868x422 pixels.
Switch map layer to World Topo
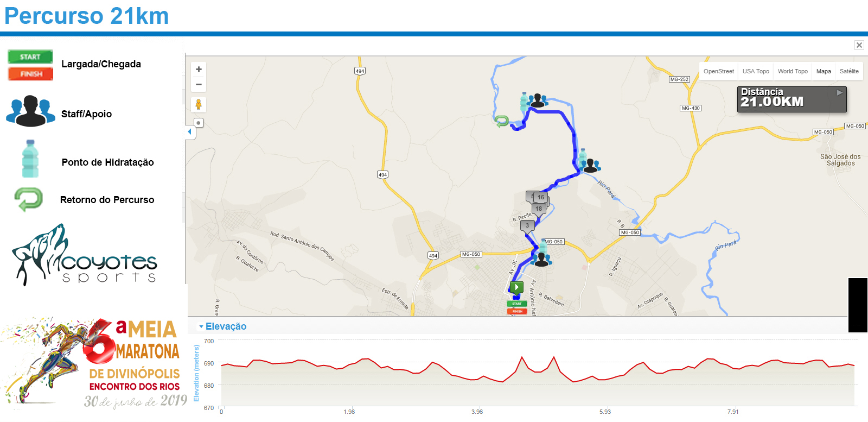[x=793, y=71]
